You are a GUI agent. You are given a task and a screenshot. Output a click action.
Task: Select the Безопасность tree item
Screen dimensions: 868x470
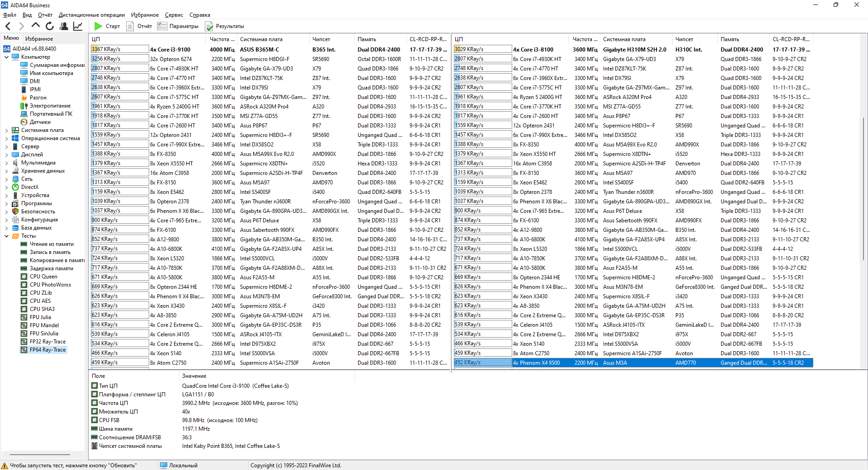coord(33,211)
